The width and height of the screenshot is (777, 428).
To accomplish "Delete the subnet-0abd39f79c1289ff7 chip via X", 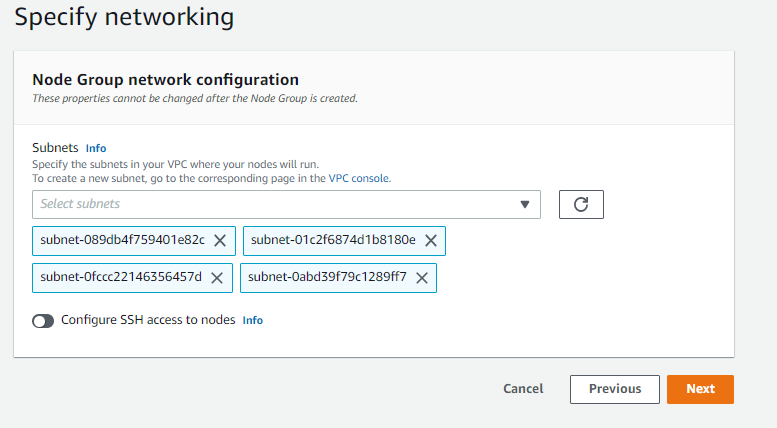I will click(x=422, y=278).
